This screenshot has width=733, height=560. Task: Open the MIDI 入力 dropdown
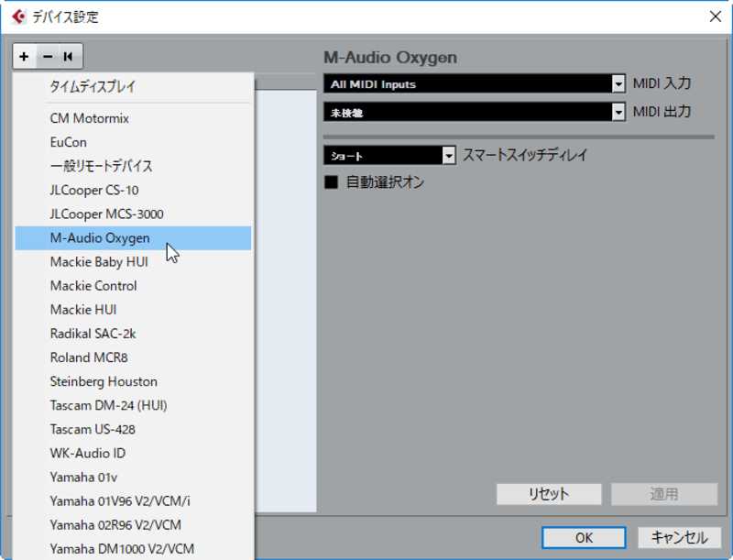pyautogui.click(x=475, y=84)
